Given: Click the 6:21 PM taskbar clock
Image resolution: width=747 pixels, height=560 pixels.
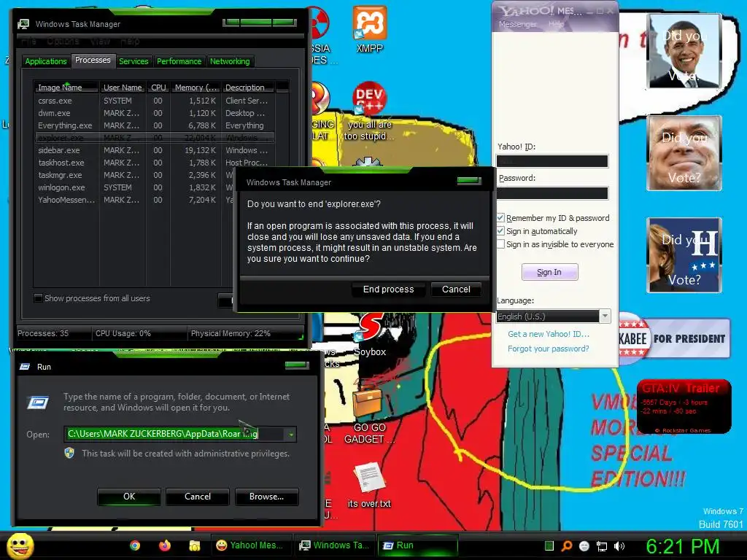Looking at the screenshot, I should point(682,546).
